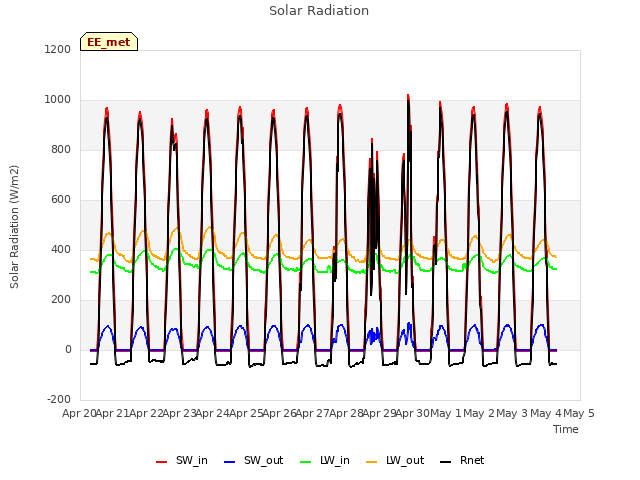Click the Solar Radiation (W/m2) y-axis label
The image size is (640, 480).
point(14,227)
